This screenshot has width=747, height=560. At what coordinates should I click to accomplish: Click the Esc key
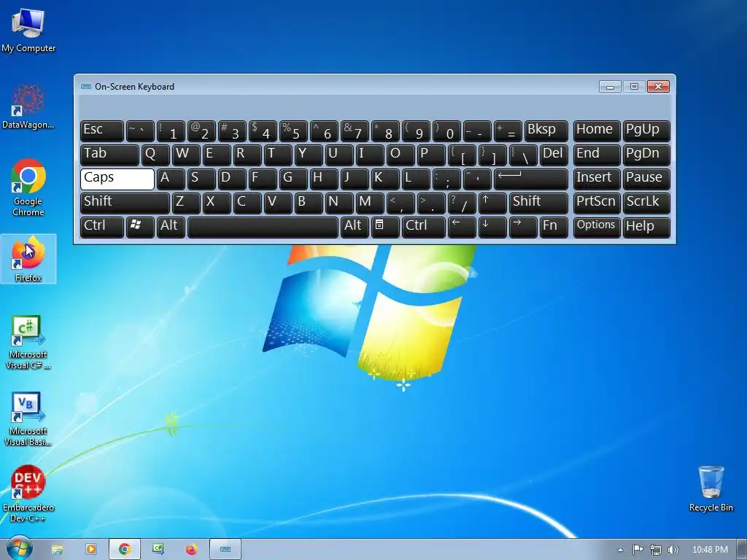click(102, 131)
